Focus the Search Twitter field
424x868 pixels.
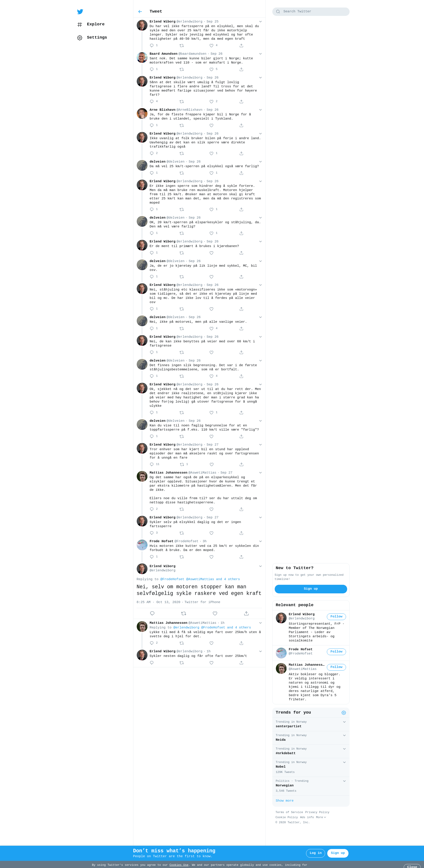click(311, 11)
